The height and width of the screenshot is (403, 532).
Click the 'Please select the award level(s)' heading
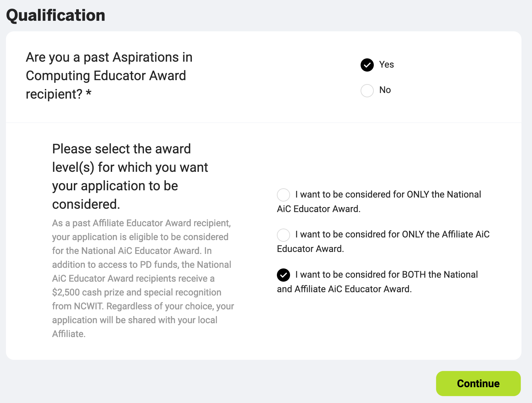[x=130, y=176]
